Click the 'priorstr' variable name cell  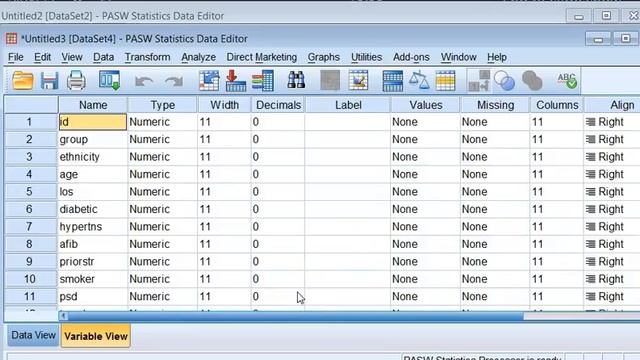pyautogui.click(x=93, y=262)
